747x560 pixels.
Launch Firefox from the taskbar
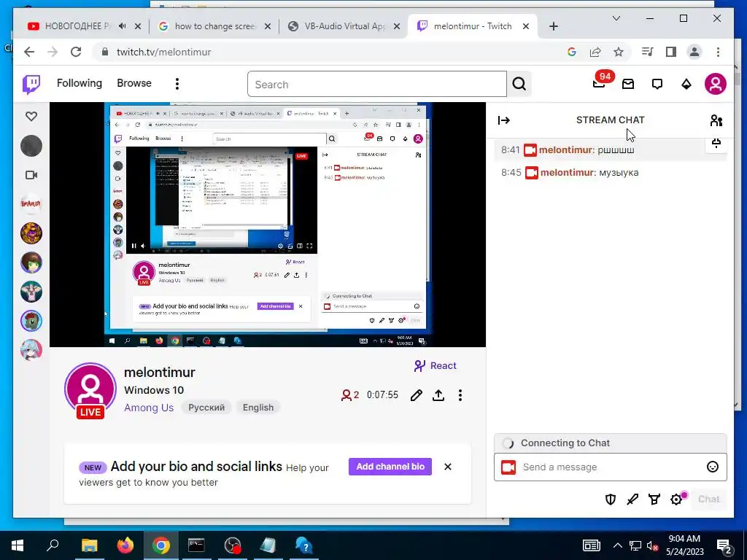pos(125,545)
